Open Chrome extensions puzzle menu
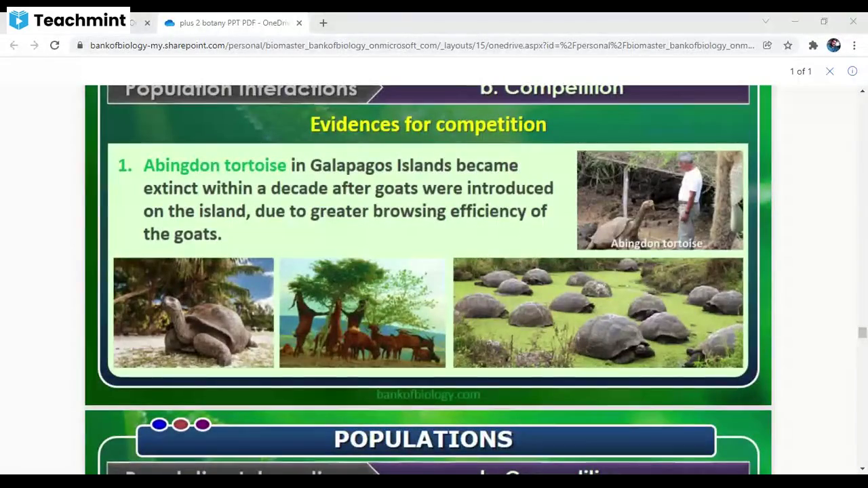Viewport: 868px width, 488px height. (813, 45)
